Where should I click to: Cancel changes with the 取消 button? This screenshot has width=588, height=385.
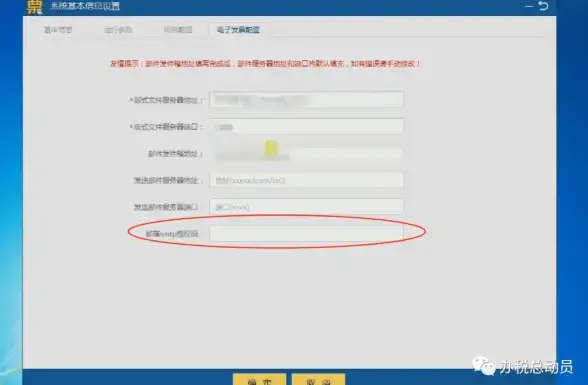(x=318, y=379)
